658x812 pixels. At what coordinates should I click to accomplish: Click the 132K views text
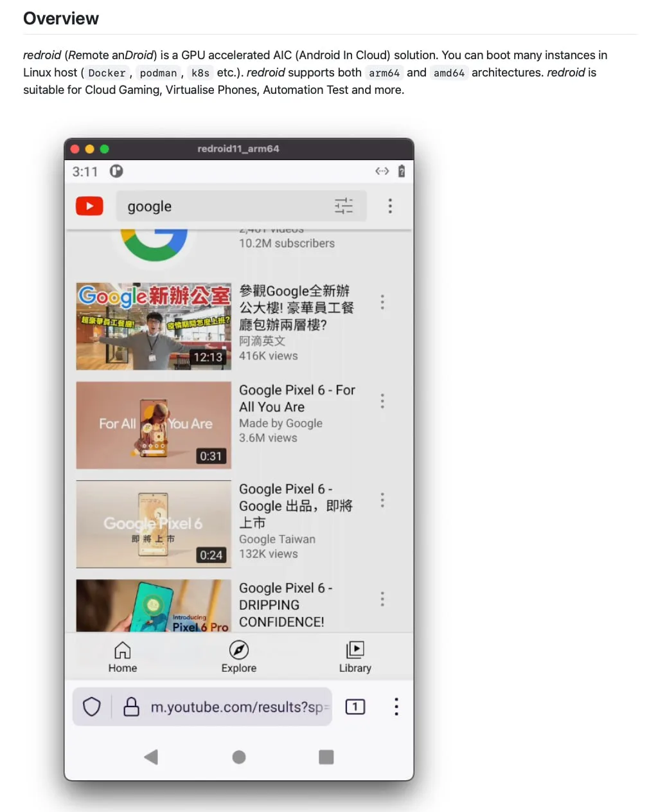tap(268, 554)
